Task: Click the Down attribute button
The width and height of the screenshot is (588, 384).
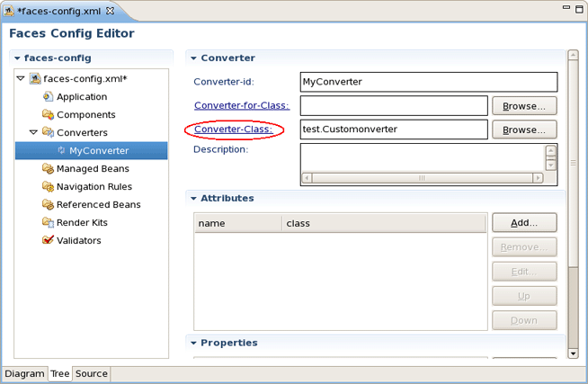Action: click(524, 321)
